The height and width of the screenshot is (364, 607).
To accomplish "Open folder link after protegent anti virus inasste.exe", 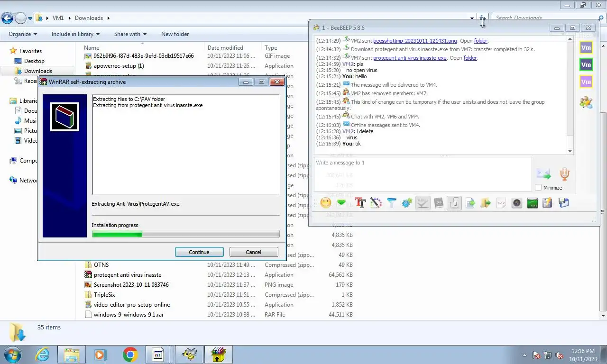I will click(x=470, y=58).
